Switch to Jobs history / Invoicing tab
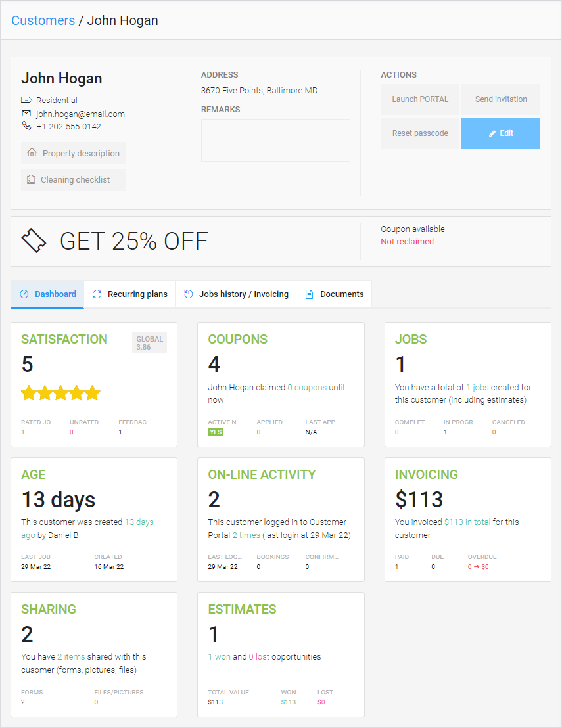The width and height of the screenshot is (562, 728). pos(235,294)
